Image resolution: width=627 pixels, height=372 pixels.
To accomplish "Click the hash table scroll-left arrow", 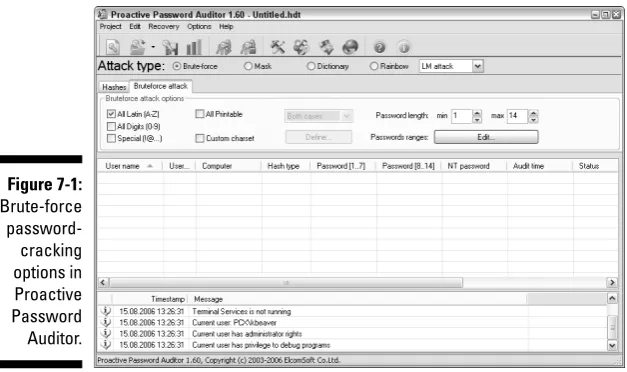I will pyautogui.click(x=103, y=283).
